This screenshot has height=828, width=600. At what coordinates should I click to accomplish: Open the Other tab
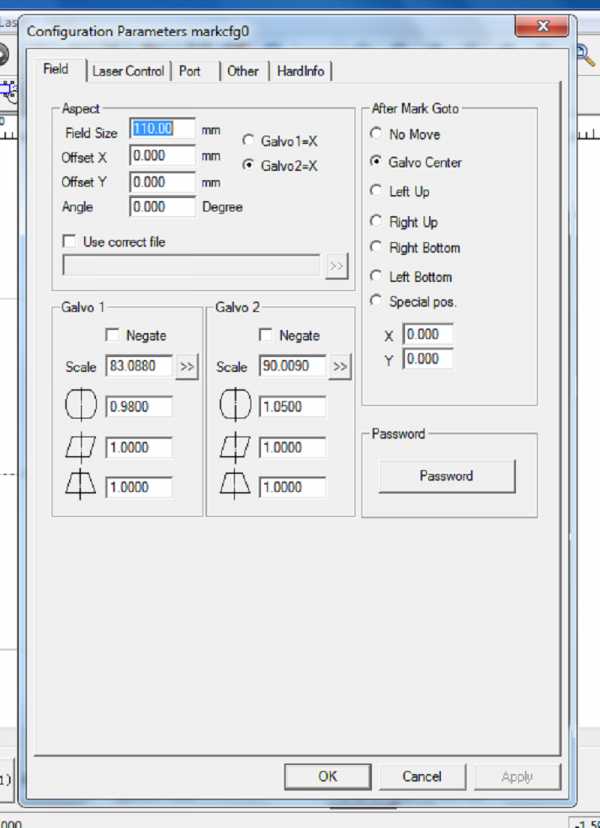pos(242,71)
